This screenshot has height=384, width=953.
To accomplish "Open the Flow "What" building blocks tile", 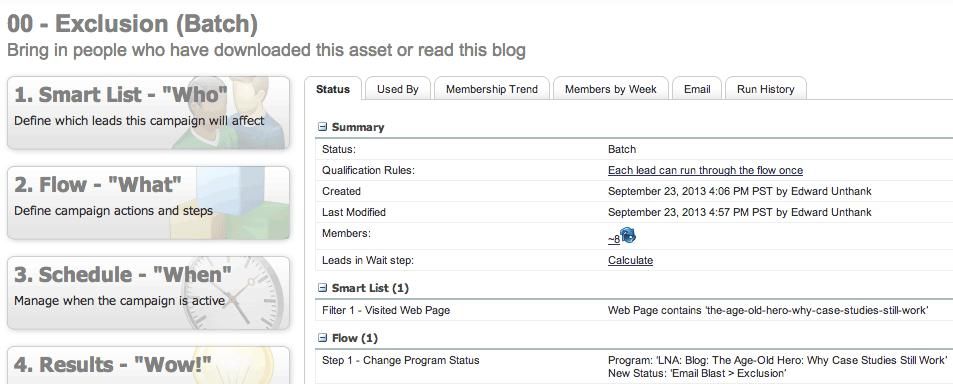I will pyautogui.click(x=148, y=203).
